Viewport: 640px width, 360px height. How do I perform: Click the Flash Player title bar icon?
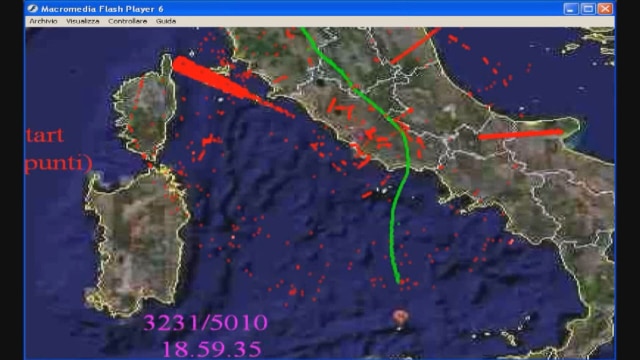[x=32, y=9]
